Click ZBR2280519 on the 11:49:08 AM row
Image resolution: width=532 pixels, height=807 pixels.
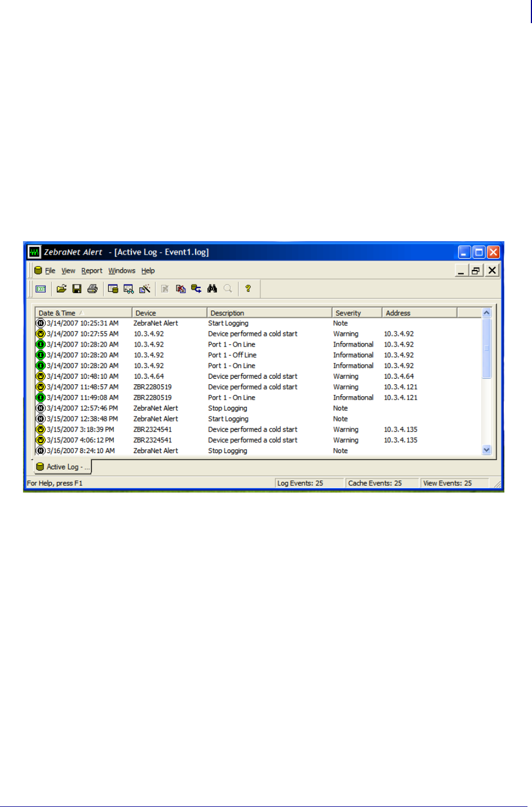pyautogui.click(x=153, y=398)
